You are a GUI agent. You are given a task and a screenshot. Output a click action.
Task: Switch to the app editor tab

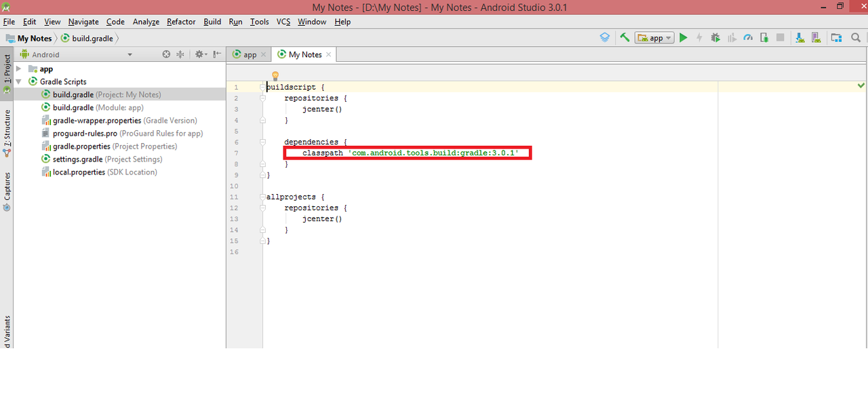pos(249,54)
